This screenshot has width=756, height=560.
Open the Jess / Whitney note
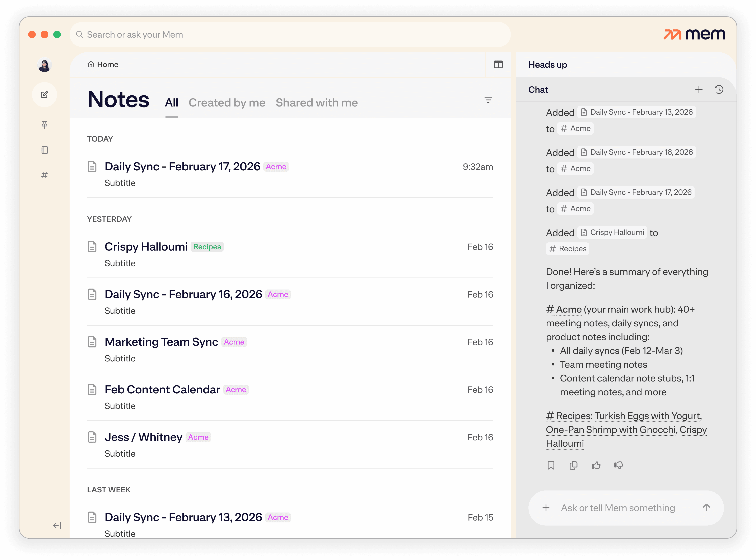143,437
